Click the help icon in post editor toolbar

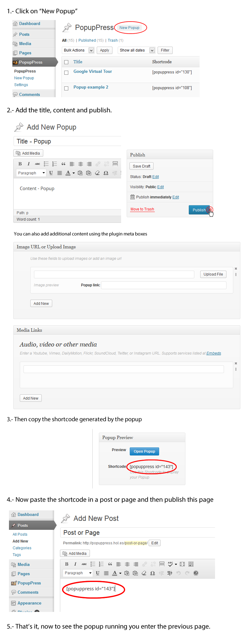196,573
